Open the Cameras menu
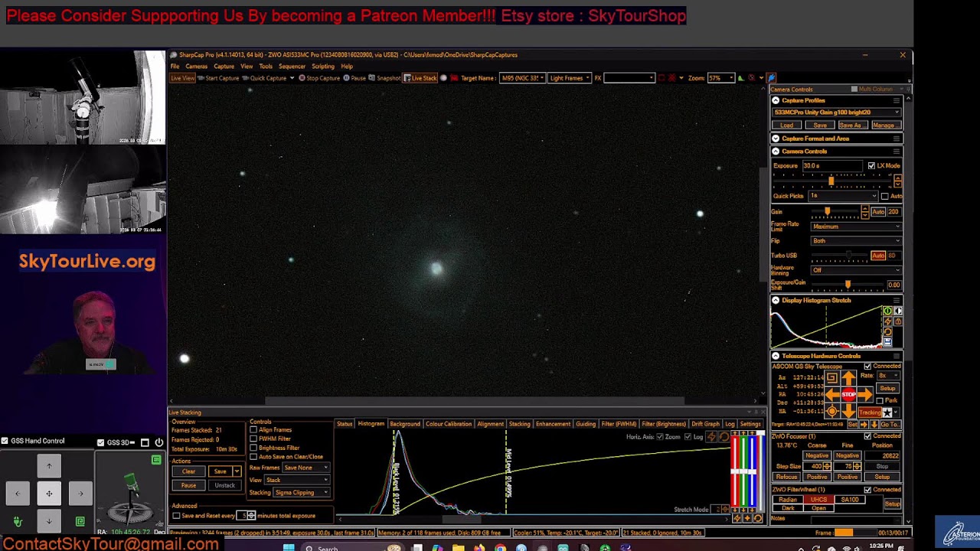Viewport: 980px width, 551px height. [196, 67]
